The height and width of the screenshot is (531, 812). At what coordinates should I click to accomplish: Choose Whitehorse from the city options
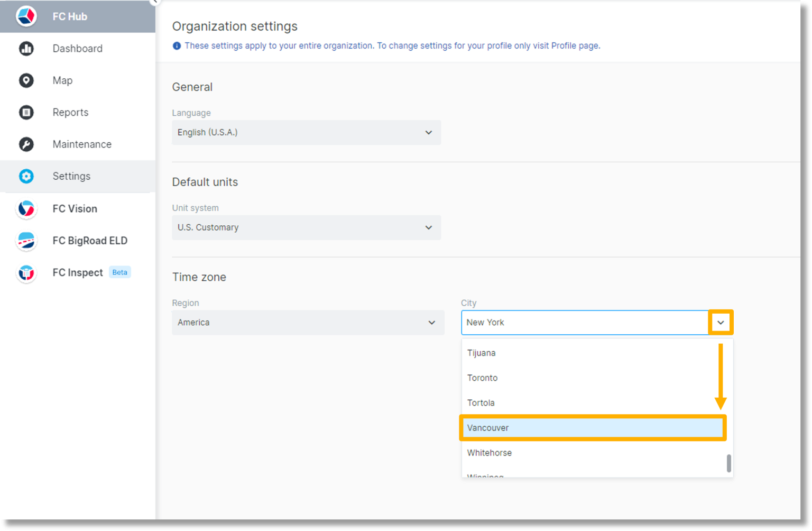(593, 453)
